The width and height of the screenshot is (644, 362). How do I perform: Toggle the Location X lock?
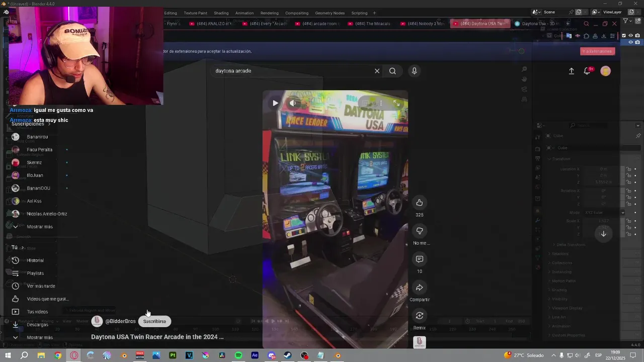(x=629, y=169)
